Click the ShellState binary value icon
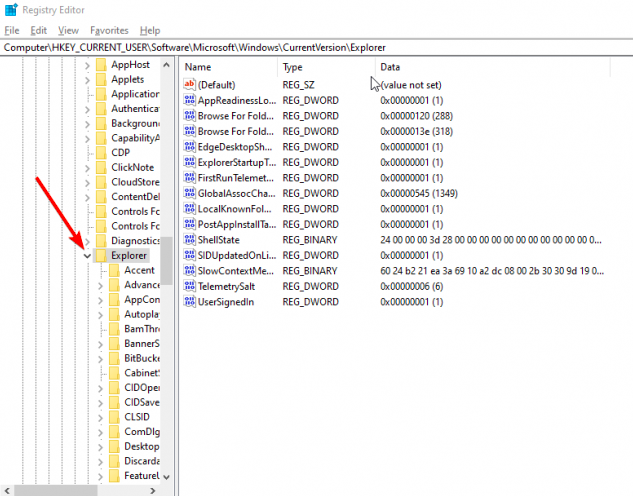Image resolution: width=633 pixels, height=496 pixels. (x=190, y=240)
